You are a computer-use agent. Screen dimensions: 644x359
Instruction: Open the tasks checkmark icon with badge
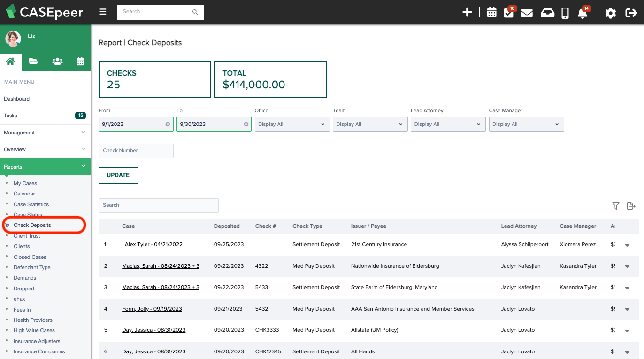pyautogui.click(x=509, y=13)
